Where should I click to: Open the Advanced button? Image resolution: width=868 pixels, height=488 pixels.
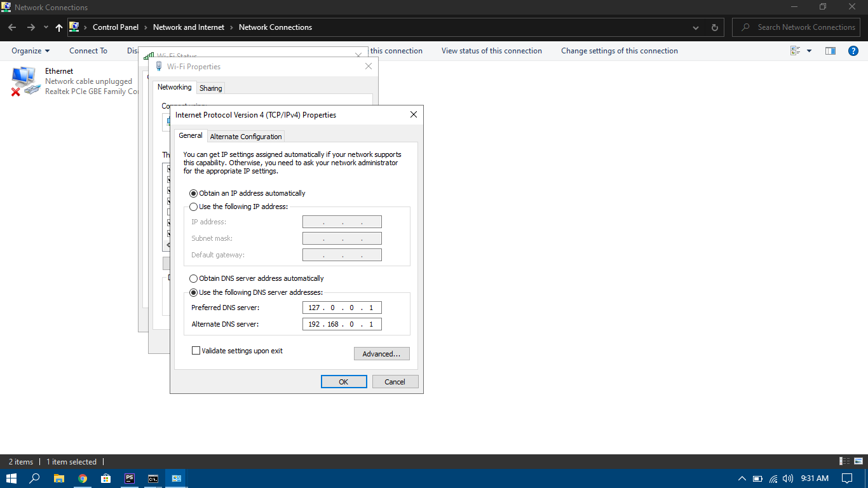(x=381, y=353)
